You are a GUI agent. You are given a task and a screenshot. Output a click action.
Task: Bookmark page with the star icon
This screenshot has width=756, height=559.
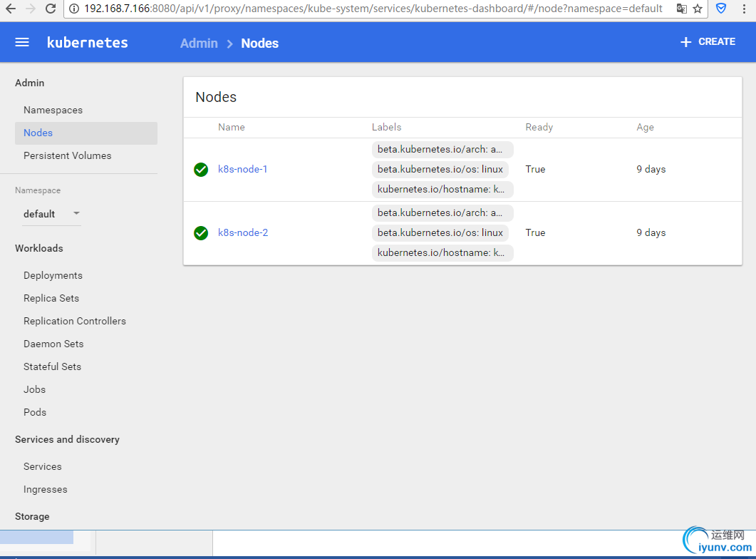[x=698, y=8]
